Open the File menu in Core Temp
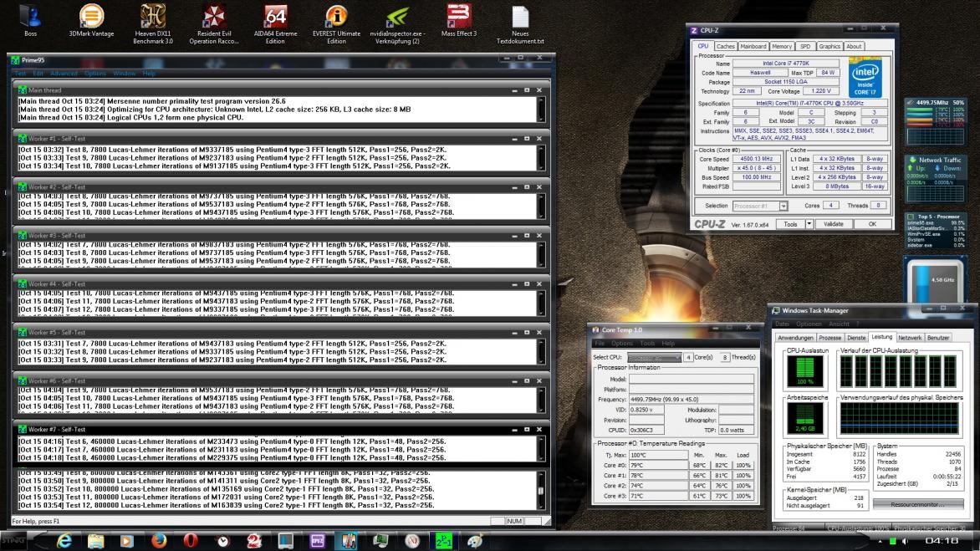 600,344
